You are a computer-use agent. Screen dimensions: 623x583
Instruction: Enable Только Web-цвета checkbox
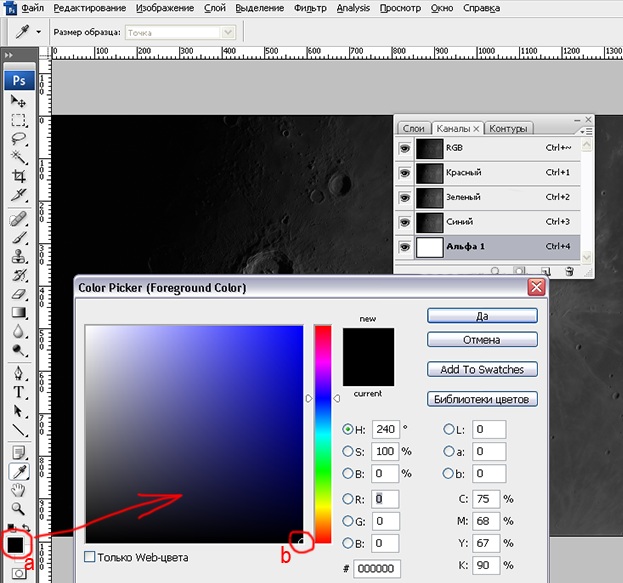[x=91, y=557]
